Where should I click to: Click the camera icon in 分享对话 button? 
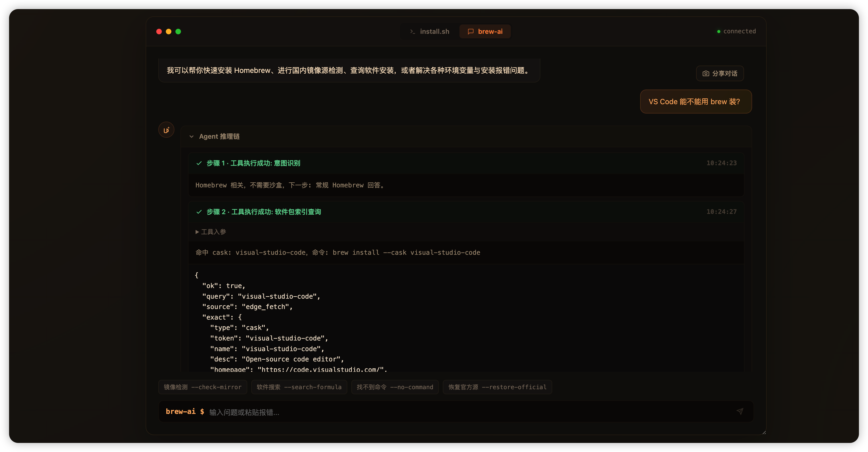(x=706, y=73)
